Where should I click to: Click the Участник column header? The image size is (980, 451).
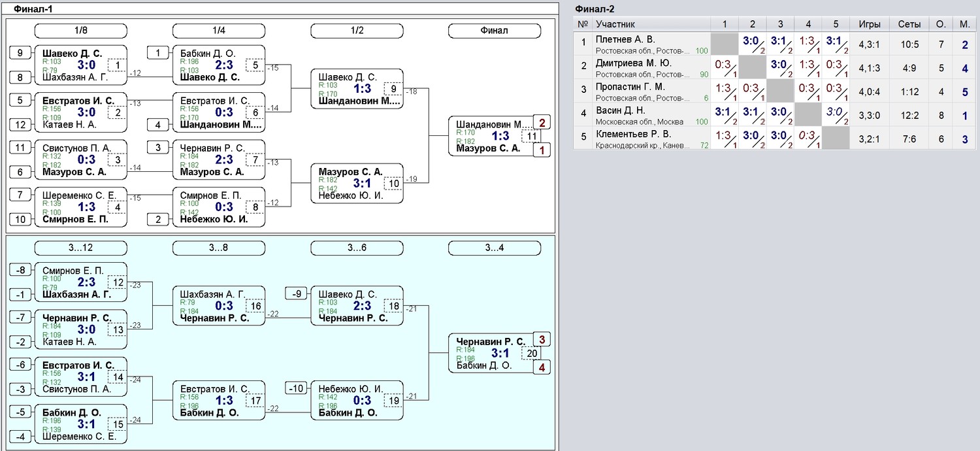coord(615,24)
